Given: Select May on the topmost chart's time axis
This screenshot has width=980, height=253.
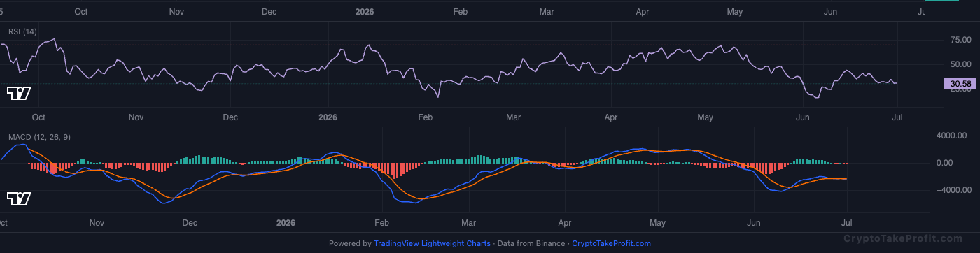Looking at the screenshot, I should tap(735, 12).
